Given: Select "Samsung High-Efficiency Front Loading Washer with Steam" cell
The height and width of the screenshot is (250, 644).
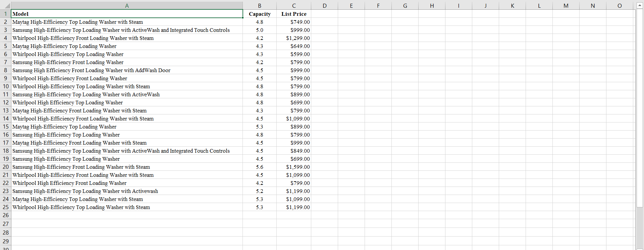Looking at the screenshot, I should pyautogui.click(x=127, y=167).
